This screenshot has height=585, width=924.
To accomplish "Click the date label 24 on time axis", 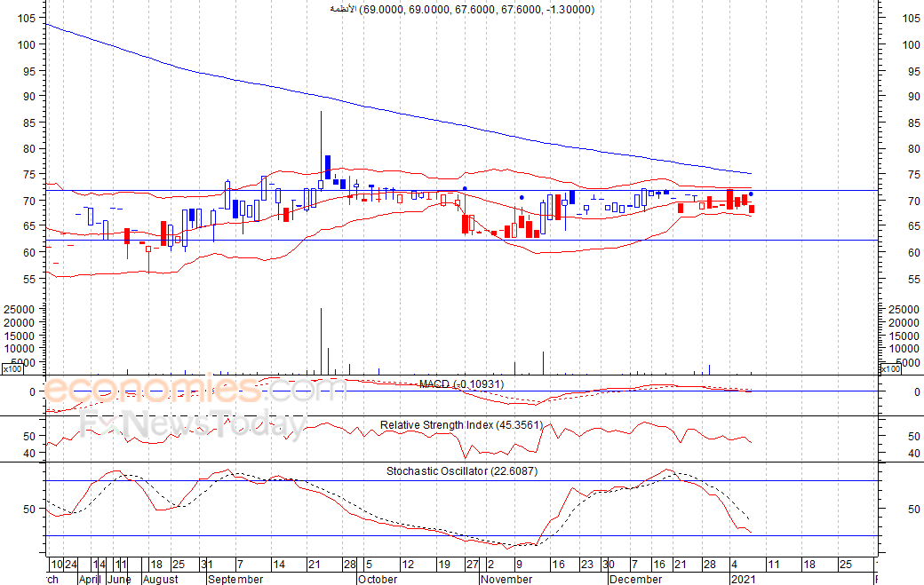I will click(71, 565).
